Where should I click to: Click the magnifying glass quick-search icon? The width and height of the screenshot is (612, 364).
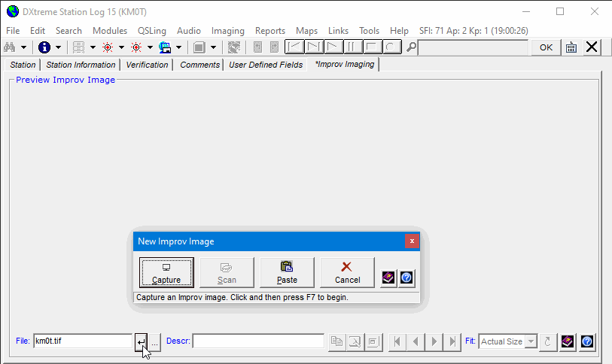[411, 47]
